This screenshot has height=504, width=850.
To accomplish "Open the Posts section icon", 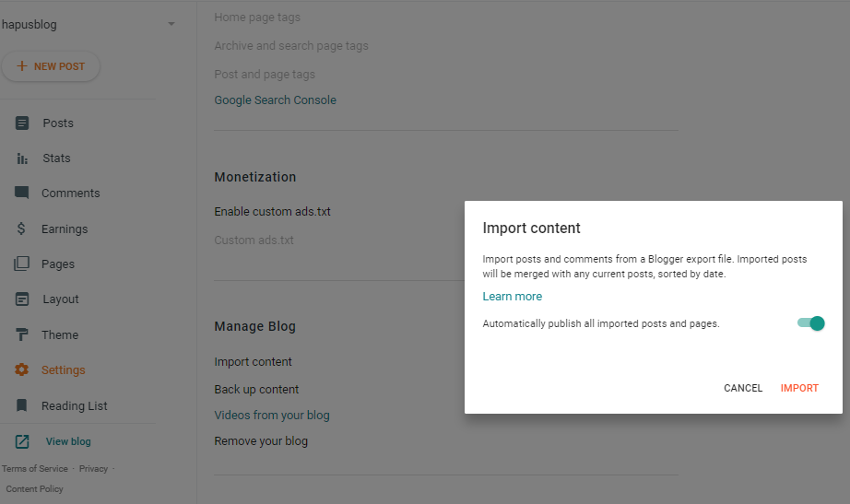I will click(22, 123).
